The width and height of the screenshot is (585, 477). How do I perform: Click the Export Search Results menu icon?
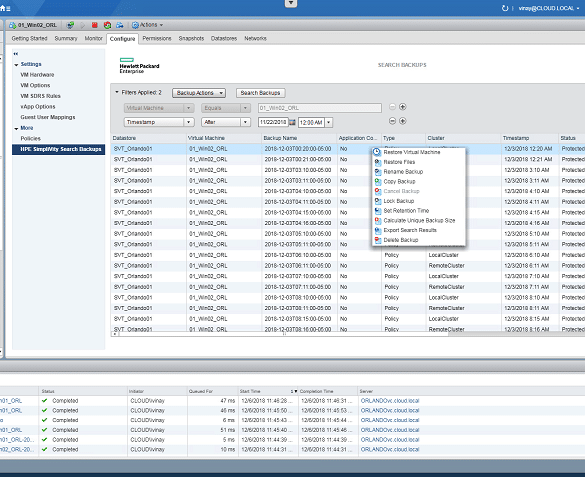click(378, 230)
